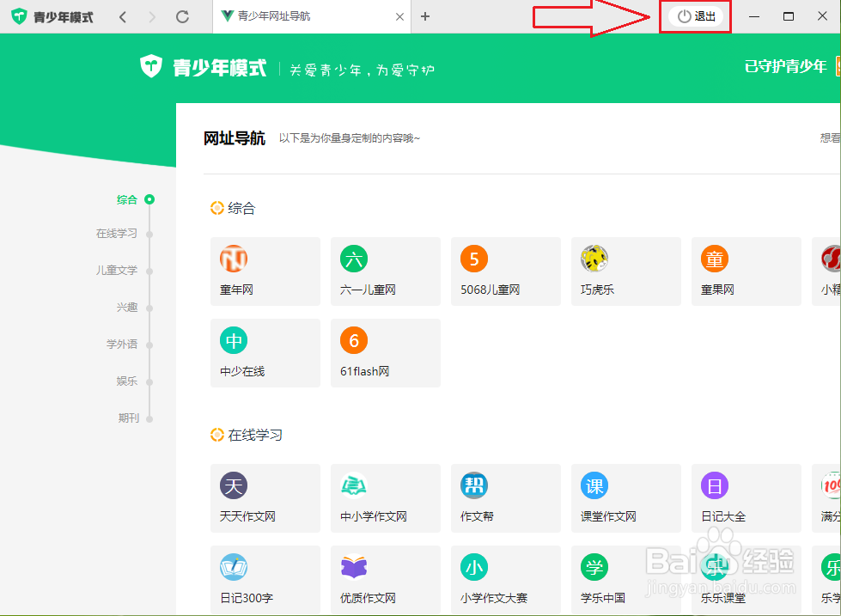This screenshot has width=841, height=616.
Task: Open the 优质作文网 site
Action: click(385, 579)
